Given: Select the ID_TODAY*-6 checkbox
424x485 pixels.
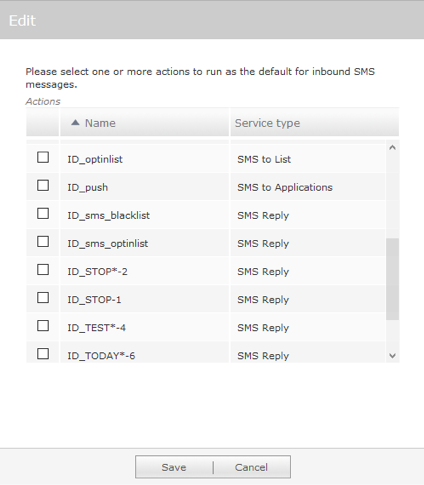Looking at the screenshot, I should (x=43, y=353).
